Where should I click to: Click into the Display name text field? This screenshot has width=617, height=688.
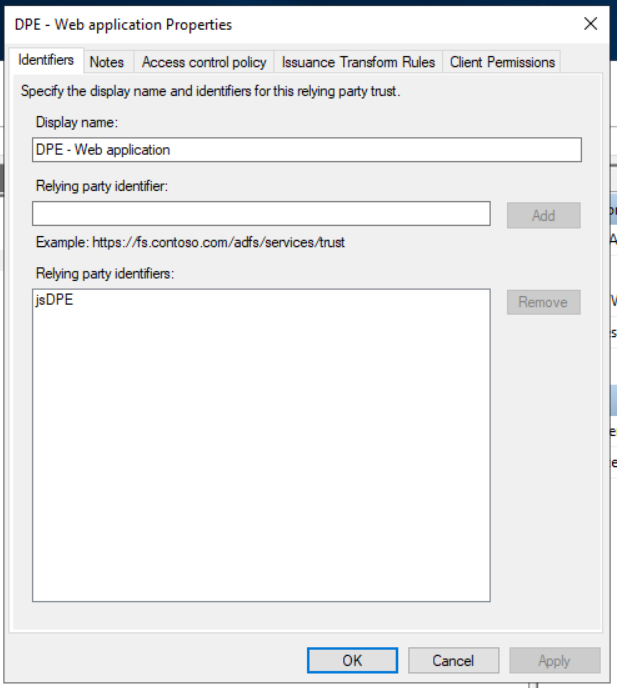pyautogui.click(x=306, y=150)
